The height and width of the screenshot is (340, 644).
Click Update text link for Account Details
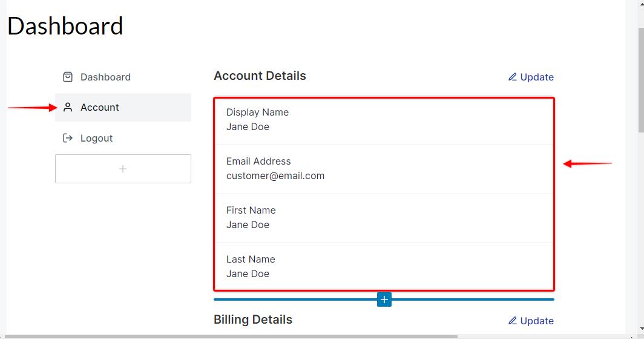(x=537, y=77)
